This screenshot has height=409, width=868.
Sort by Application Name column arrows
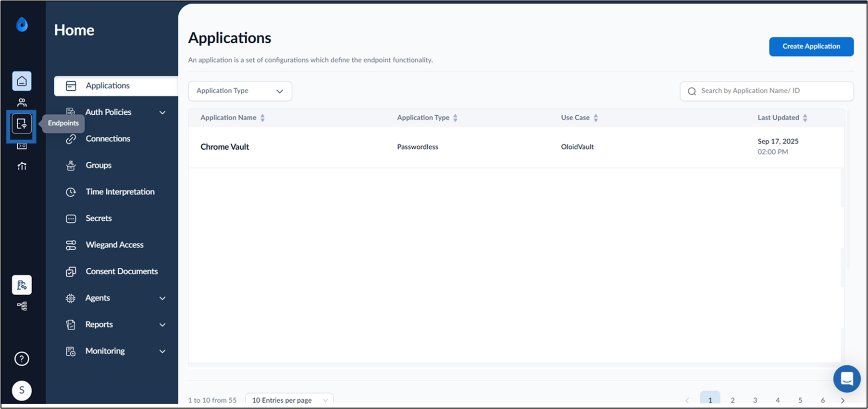pyautogui.click(x=262, y=118)
